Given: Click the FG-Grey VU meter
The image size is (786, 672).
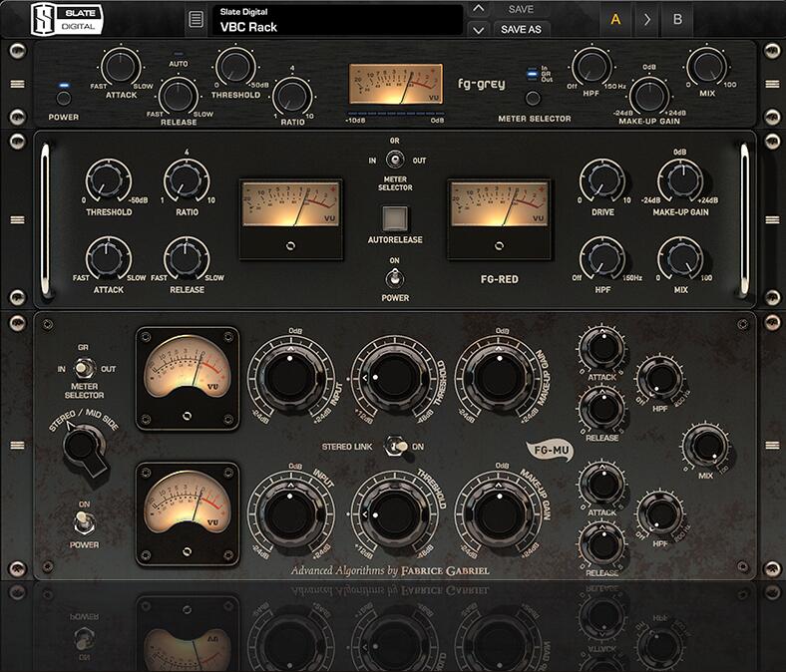Looking at the screenshot, I should 396,84.
